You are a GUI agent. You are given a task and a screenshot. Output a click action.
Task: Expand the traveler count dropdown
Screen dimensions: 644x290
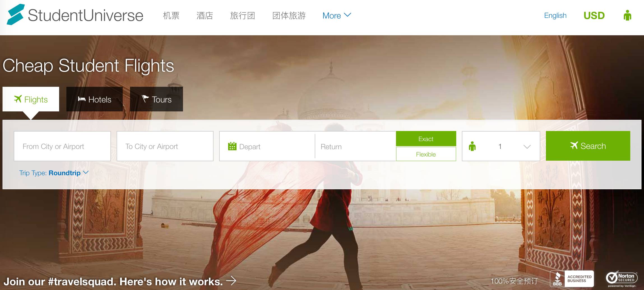click(x=527, y=146)
